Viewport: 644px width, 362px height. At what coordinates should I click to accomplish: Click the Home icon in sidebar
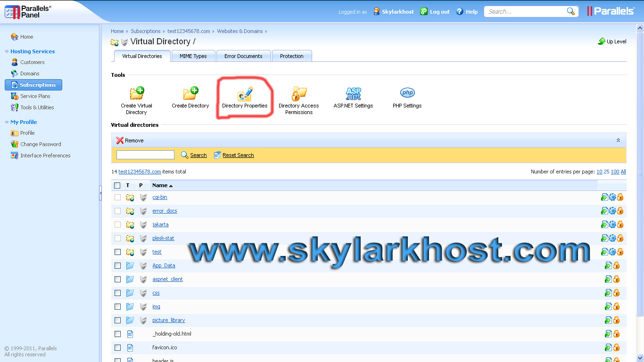coord(15,37)
